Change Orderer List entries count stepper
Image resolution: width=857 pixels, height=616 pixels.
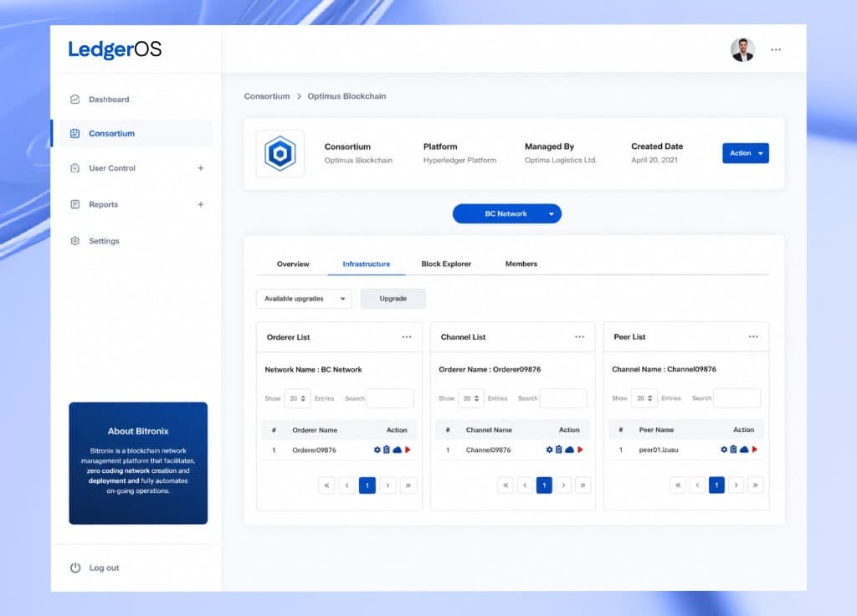(297, 398)
